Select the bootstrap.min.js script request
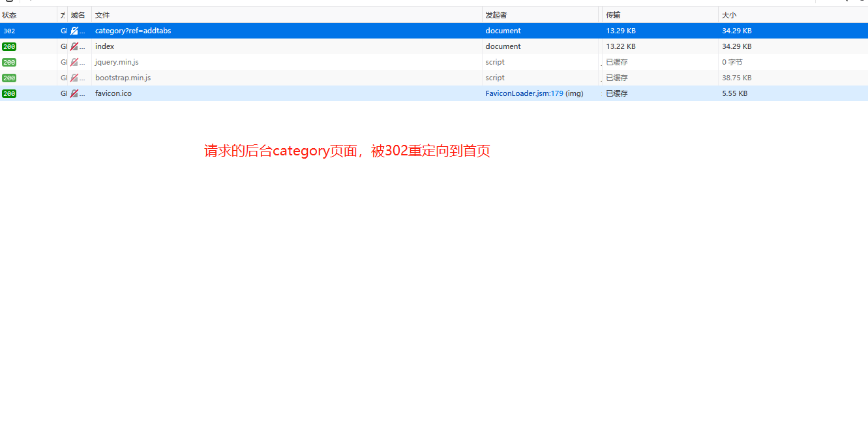This screenshot has height=423, width=868. pos(123,78)
